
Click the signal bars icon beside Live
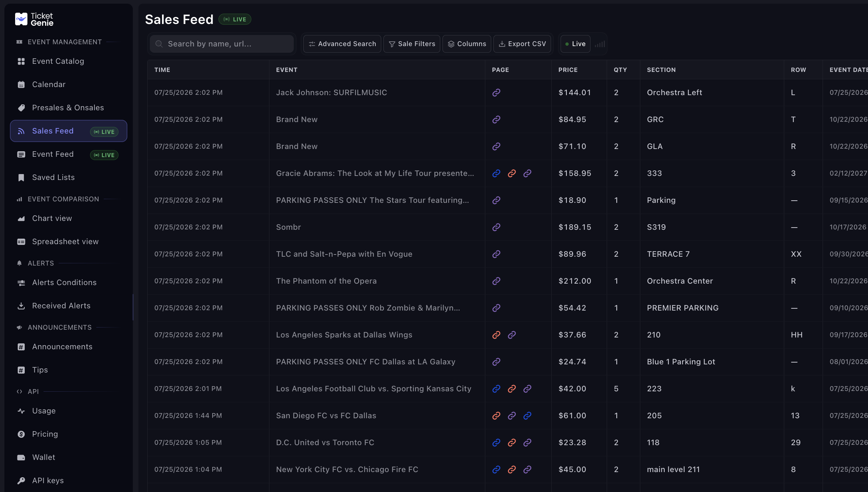pyautogui.click(x=600, y=44)
